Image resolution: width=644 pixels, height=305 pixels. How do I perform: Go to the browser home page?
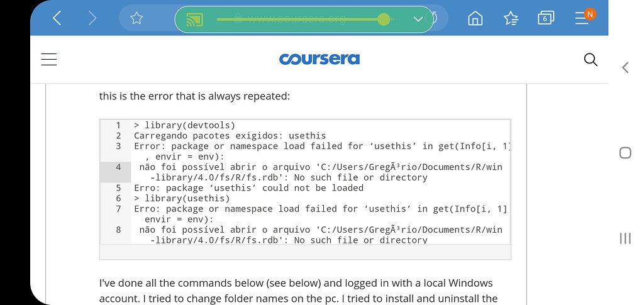tap(475, 19)
